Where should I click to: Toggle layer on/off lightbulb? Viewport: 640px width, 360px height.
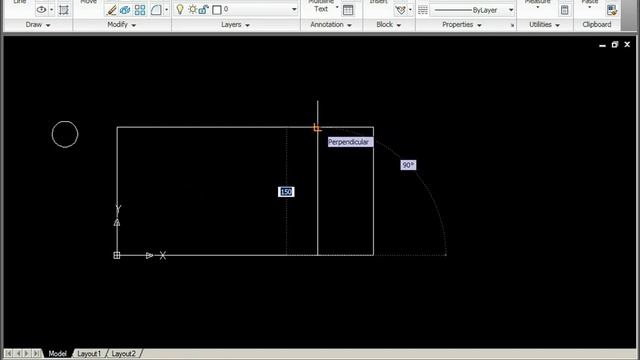180,9
